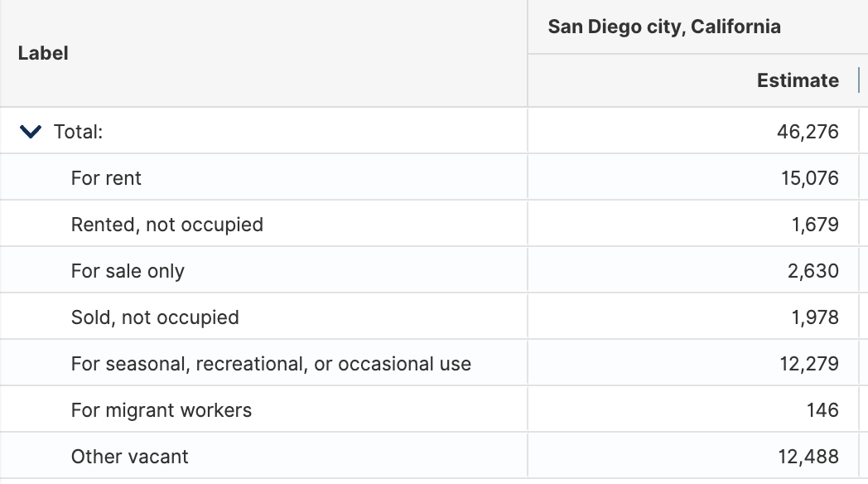This screenshot has width=868, height=484.
Task: Click the Label column header
Action: [x=43, y=53]
